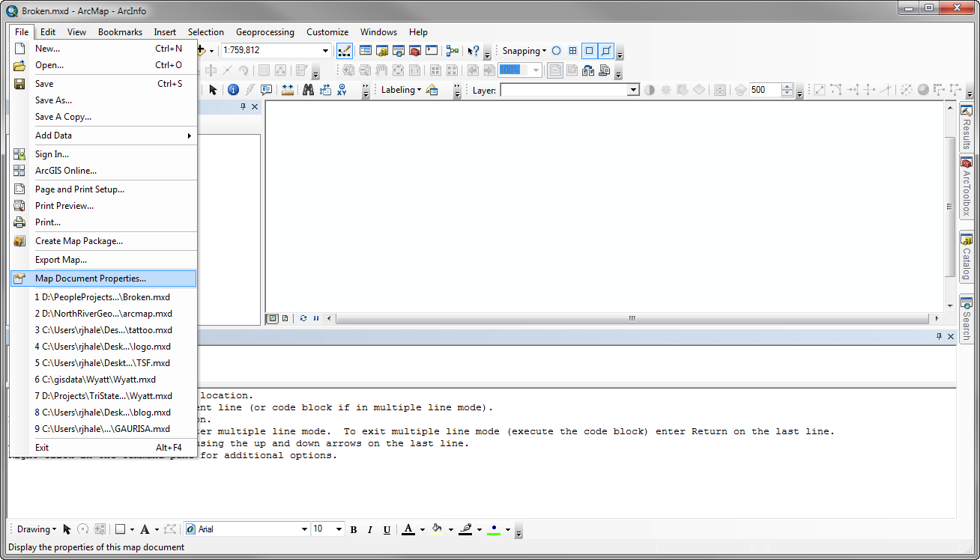
Task: Open the ModelBuilder window icon
Action: tap(453, 51)
